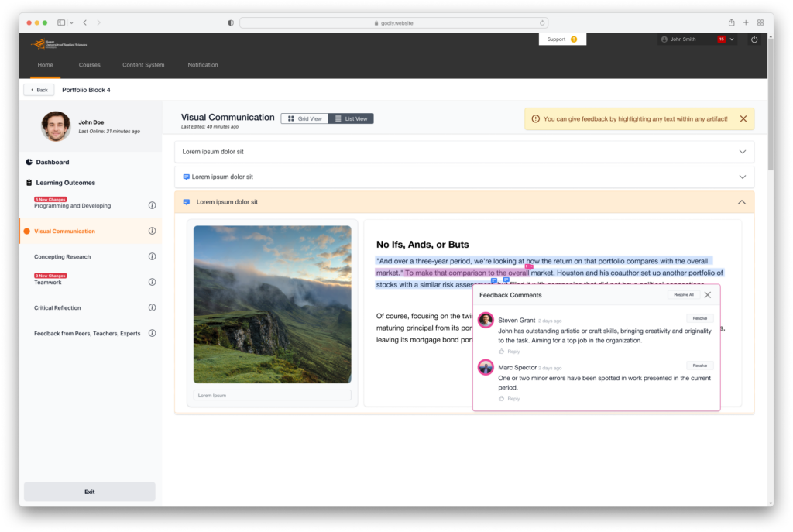Open the Notification tab
The width and height of the screenshot is (793, 532).
point(203,65)
